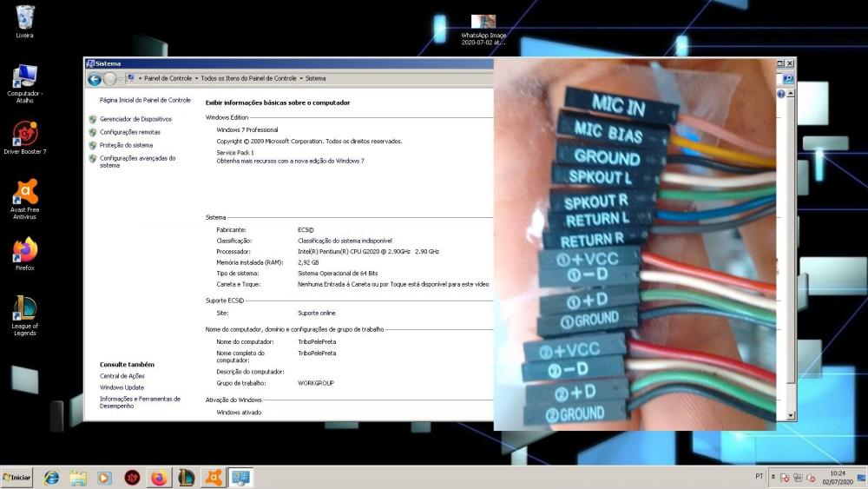Select Windows 7 Professional text
This screenshot has height=489, width=868.
click(247, 130)
